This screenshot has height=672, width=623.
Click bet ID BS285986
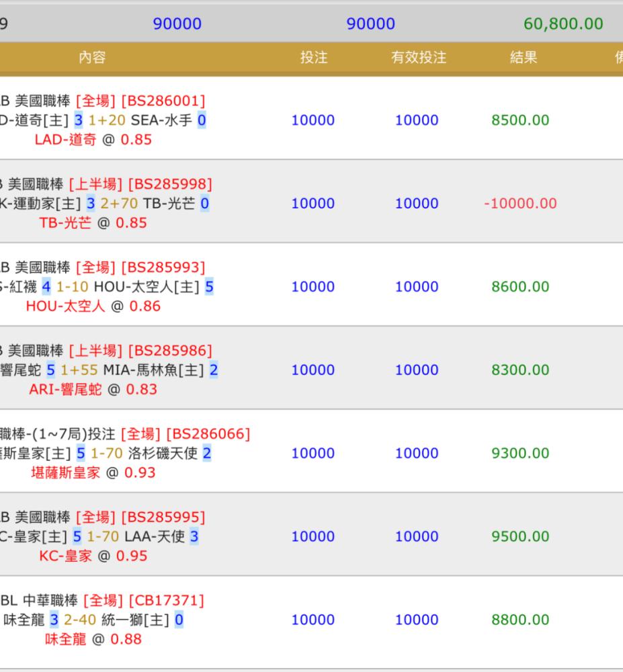(x=170, y=351)
